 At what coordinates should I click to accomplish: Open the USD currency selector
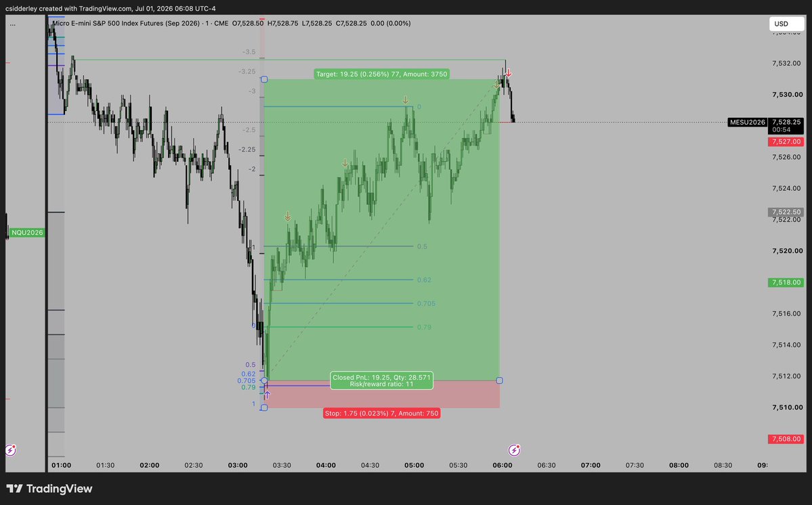(x=786, y=24)
